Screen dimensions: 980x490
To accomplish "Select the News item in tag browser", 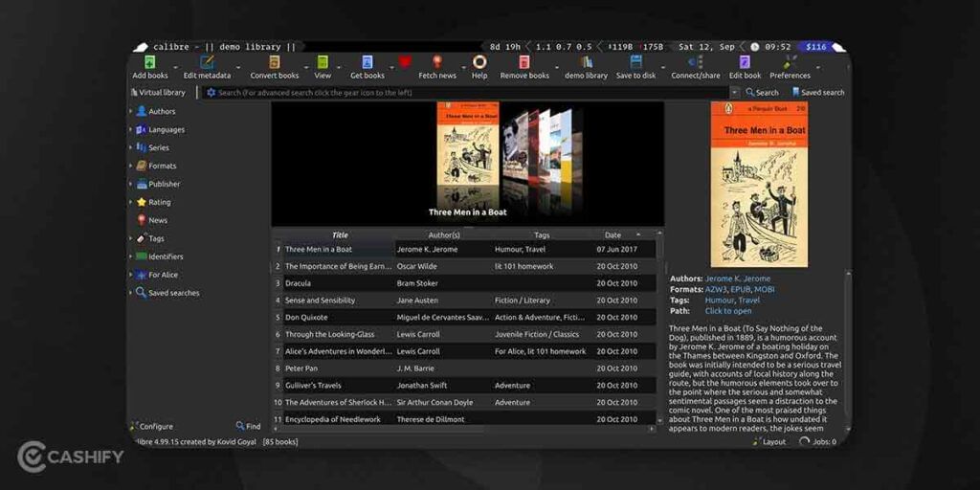I will pyautogui.click(x=152, y=220).
